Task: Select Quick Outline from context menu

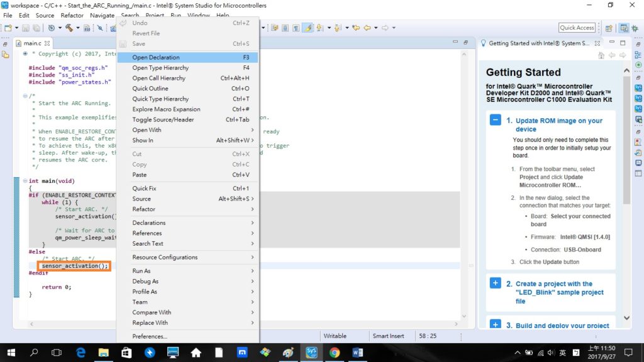Action: (187, 88)
